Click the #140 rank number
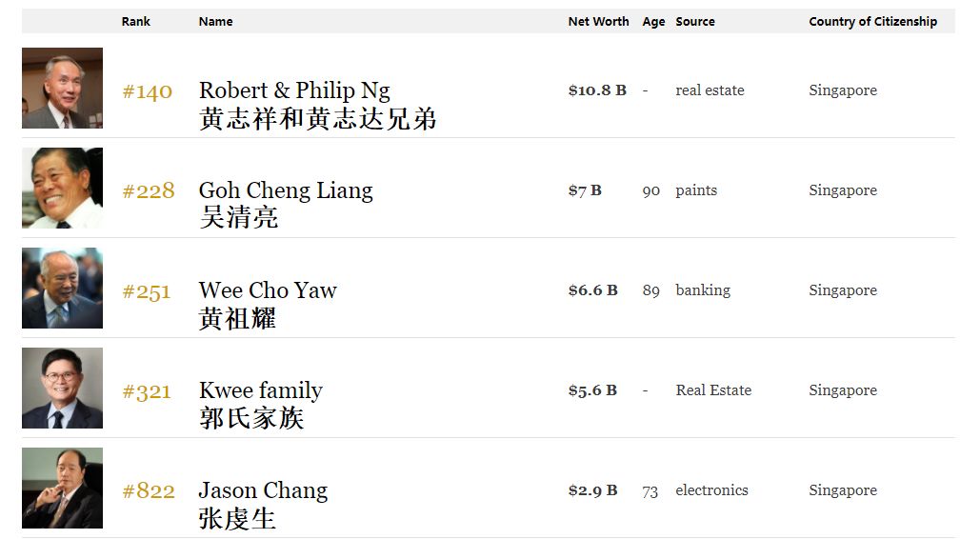The image size is (980, 539). point(147,91)
